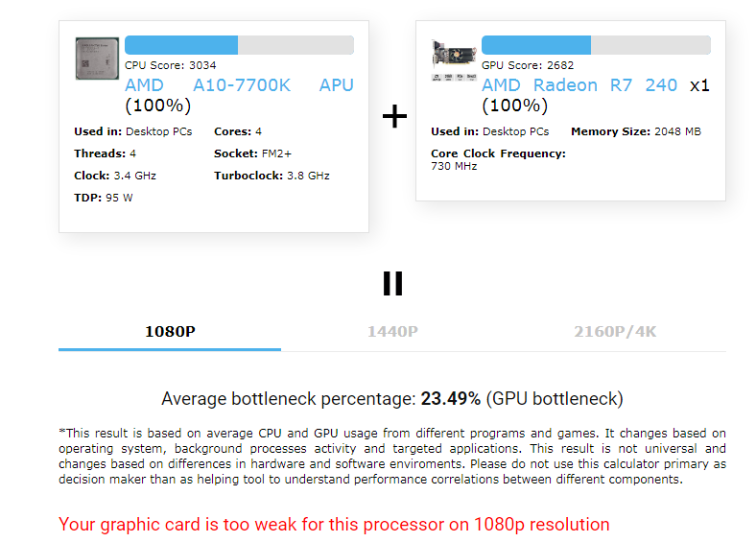Switch to the 2160P/4K tab
Viewport: 756px width, 542px height.
(615, 332)
